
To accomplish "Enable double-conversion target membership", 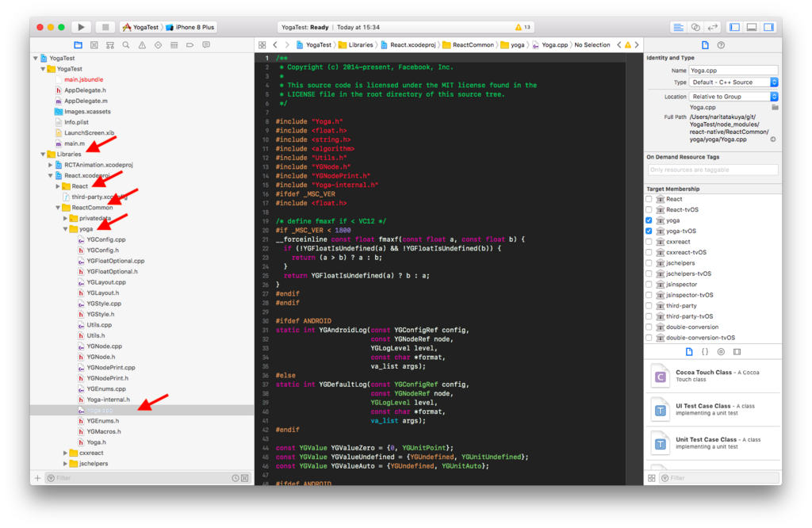I will click(x=649, y=327).
